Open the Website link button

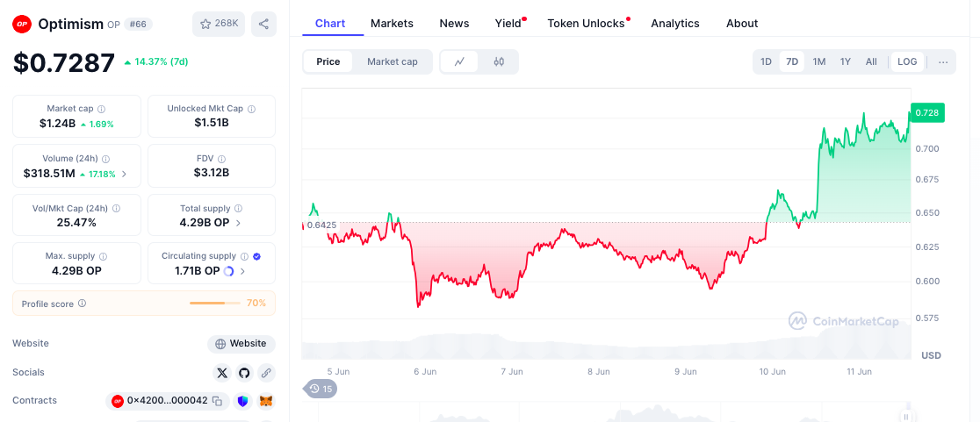coord(241,344)
